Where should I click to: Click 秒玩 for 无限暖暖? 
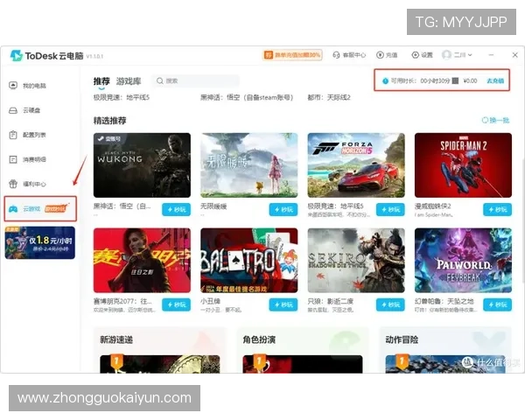tap(283, 210)
